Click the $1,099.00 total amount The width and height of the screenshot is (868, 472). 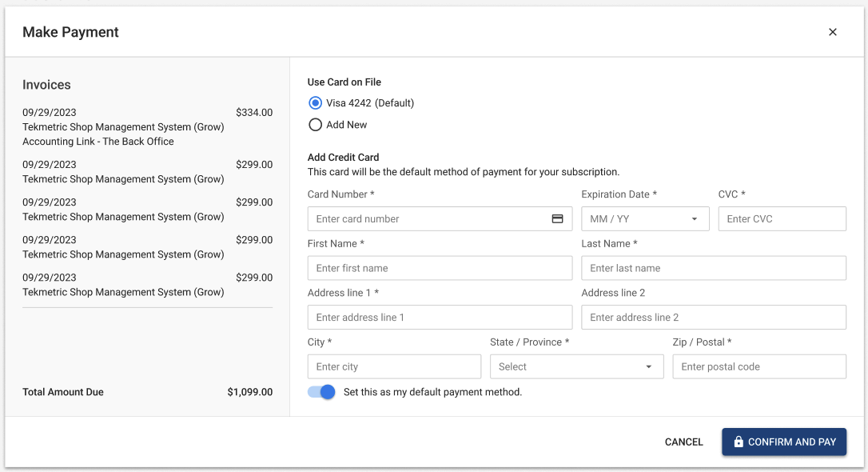point(249,392)
